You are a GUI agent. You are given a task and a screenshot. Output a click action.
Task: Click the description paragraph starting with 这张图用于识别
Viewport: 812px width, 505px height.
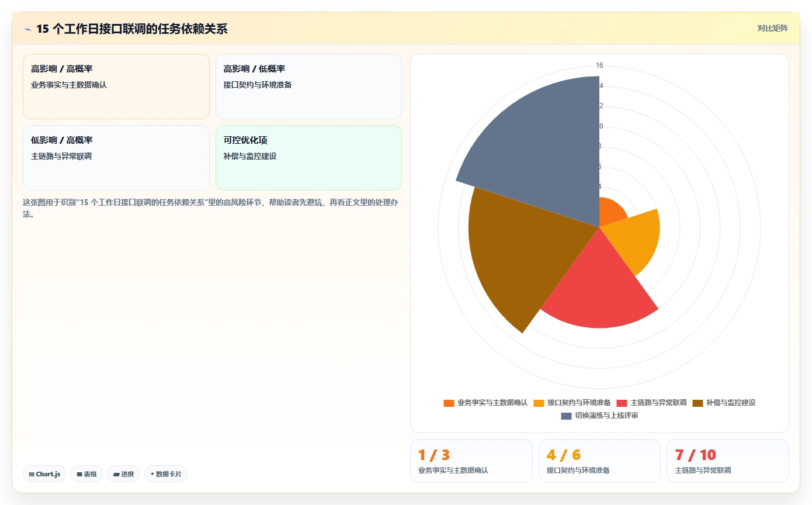pyautogui.click(x=211, y=208)
